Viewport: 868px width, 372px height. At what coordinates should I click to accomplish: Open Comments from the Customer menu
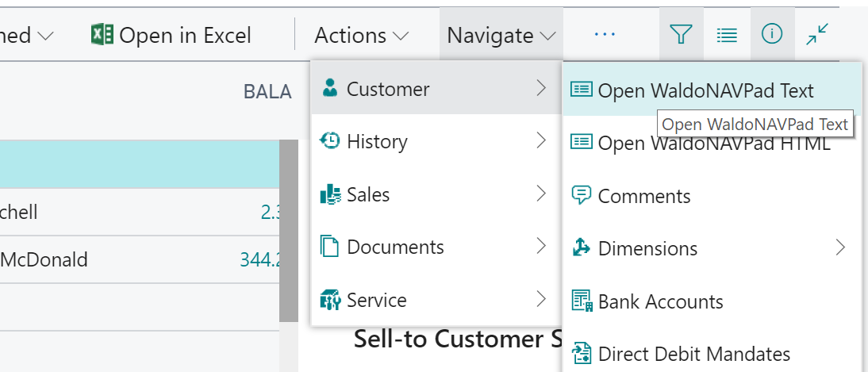[x=643, y=196]
